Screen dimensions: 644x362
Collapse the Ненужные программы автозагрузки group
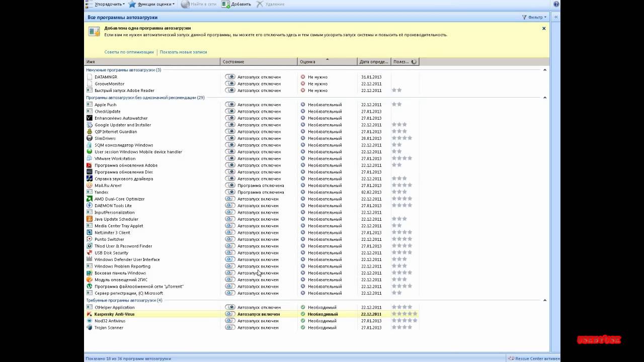coord(545,70)
